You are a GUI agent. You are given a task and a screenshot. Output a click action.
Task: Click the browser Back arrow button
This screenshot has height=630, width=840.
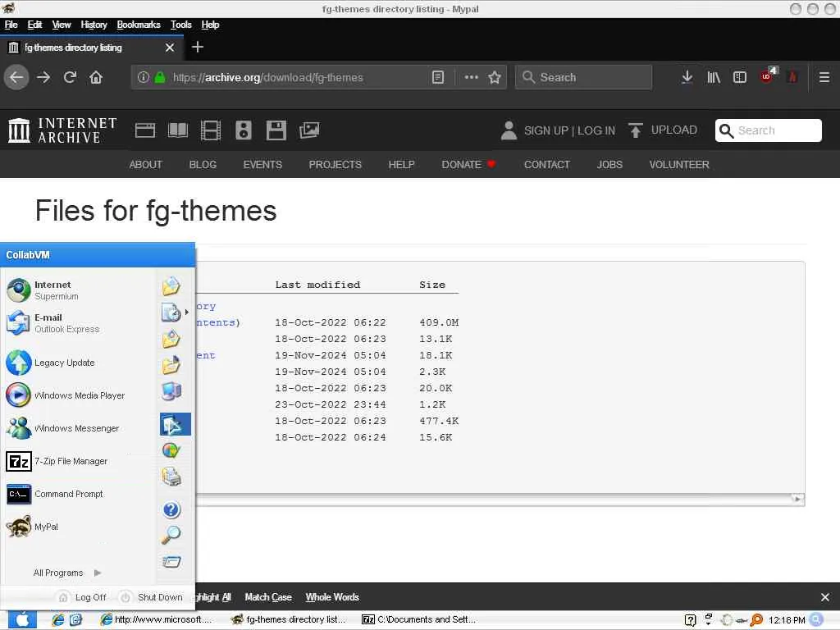(x=16, y=77)
